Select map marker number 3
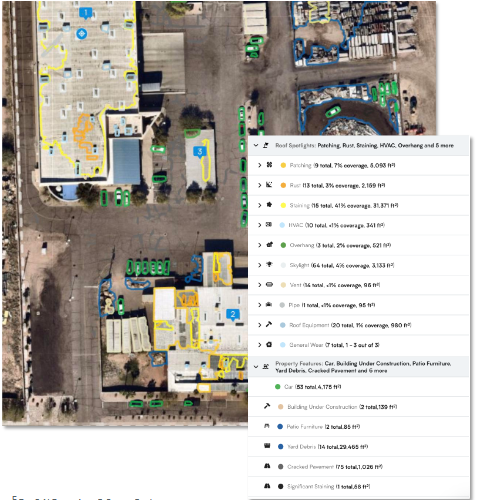 pyautogui.click(x=200, y=152)
